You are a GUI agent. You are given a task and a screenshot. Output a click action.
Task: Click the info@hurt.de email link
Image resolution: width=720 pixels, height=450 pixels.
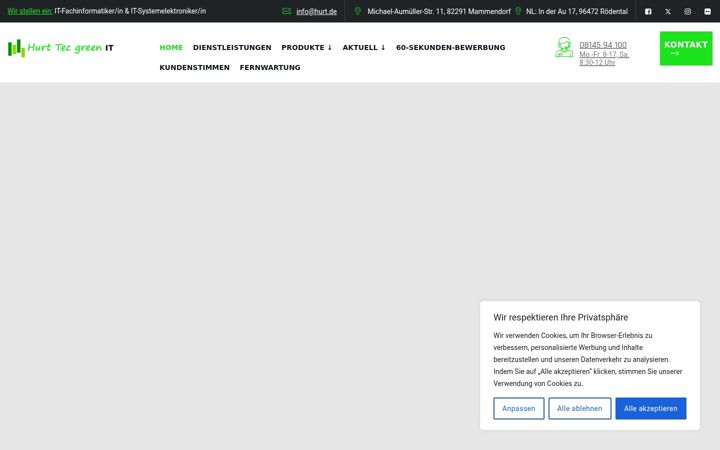(x=316, y=11)
